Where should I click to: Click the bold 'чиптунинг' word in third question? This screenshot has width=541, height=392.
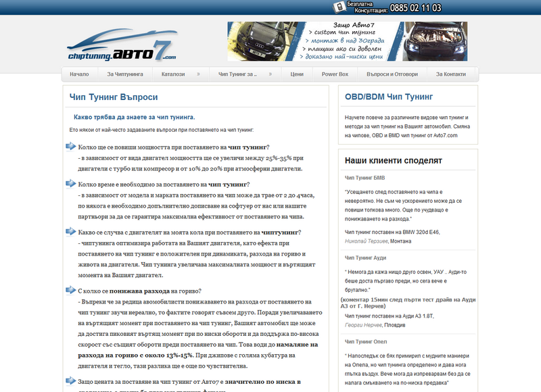279,232
